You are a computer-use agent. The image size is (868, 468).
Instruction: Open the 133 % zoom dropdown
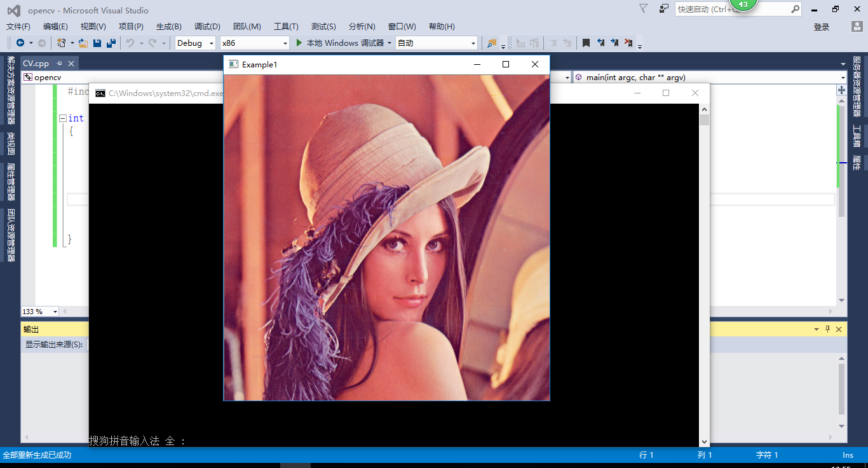coord(55,312)
